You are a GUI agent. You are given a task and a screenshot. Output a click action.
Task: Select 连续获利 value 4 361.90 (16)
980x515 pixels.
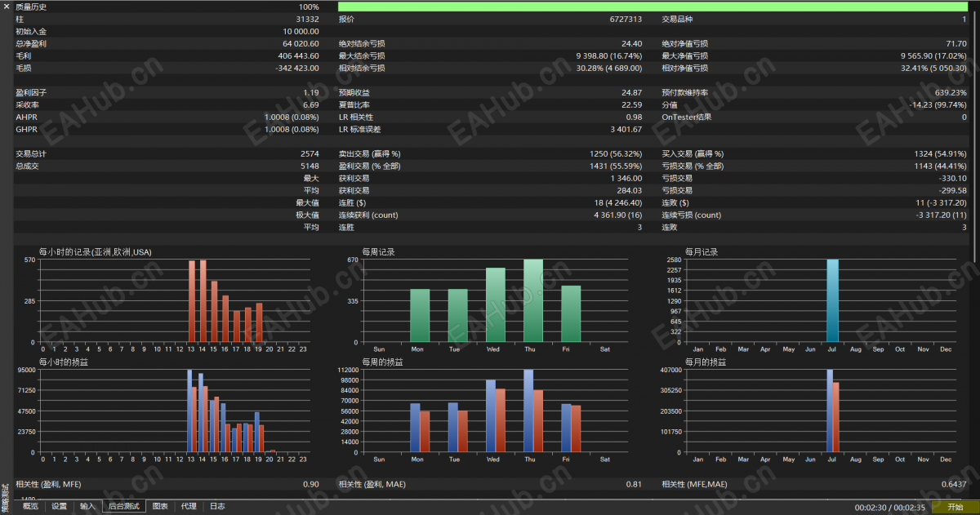[x=617, y=215]
